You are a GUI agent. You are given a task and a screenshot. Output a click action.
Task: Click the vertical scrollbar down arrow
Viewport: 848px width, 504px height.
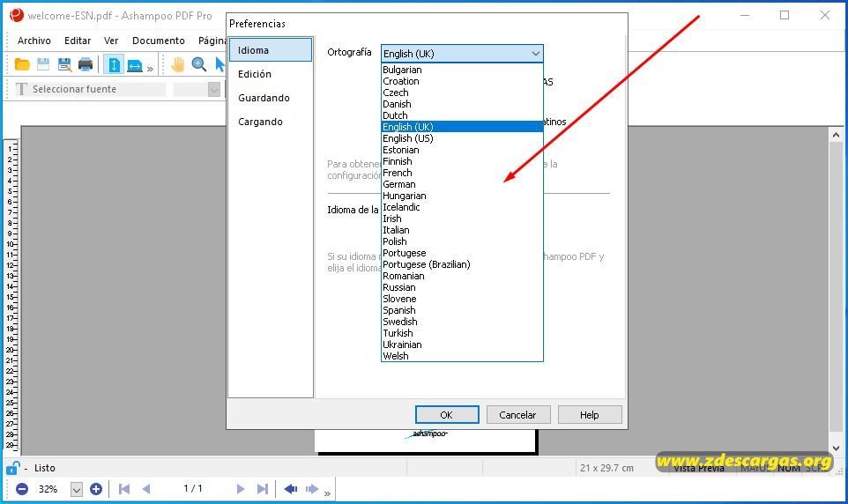click(837, 448)
